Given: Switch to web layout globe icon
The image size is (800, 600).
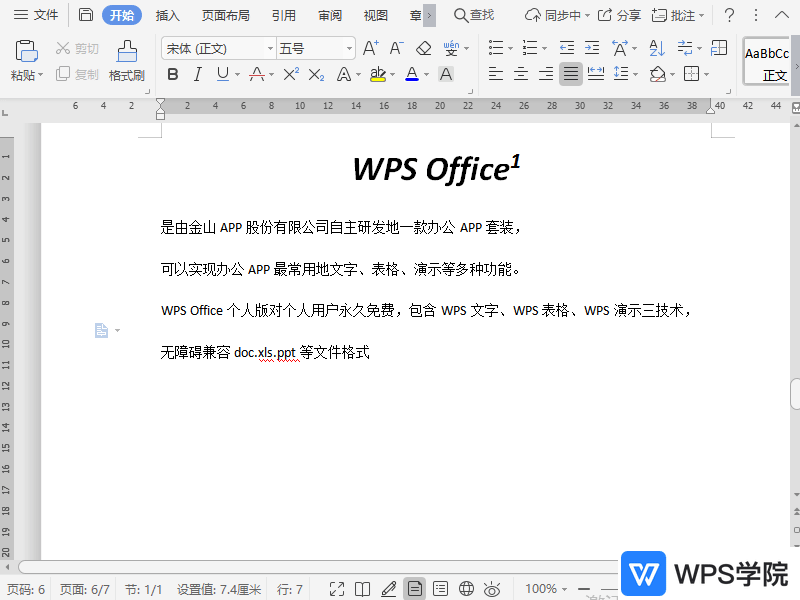Looking at the screenshot, I should [x=466, y=589].
